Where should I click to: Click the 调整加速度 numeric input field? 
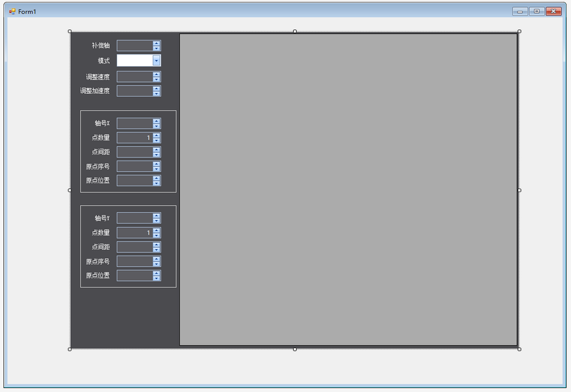tap(135, 91)
